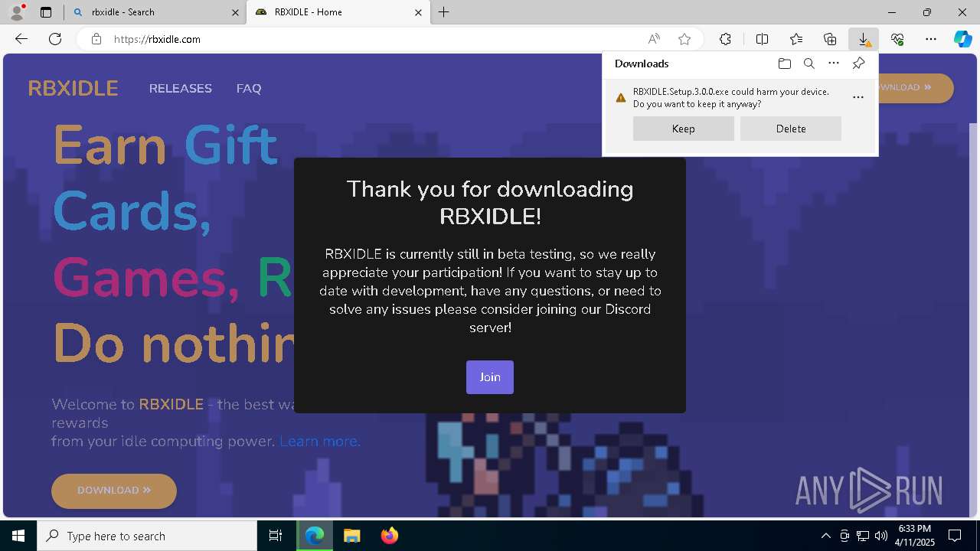Open options for RBXIDLE.Setup.3.0.0.exe item

pyautogui.click(x=858, y=97)
